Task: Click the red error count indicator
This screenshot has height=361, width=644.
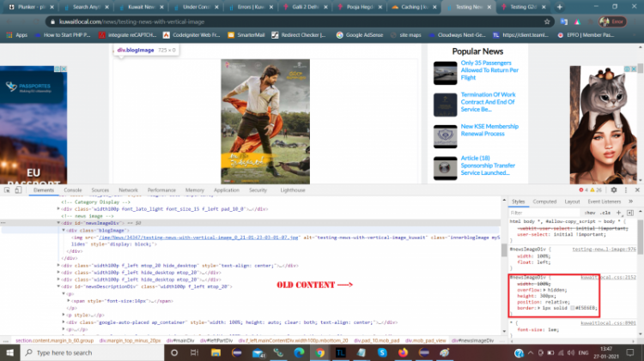Action: pyautogui.click(x=583, y=190)
